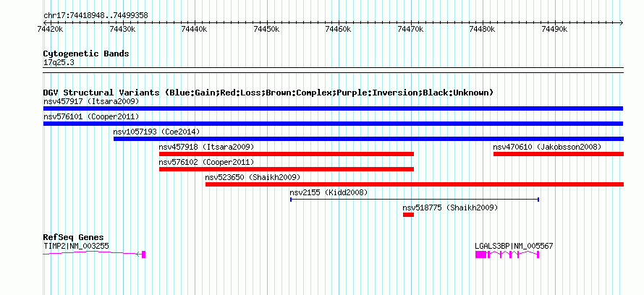The image size is (644, 295).
Task: Select the nsv2155 (Kidd2008) thin blue line
Action: tap(415, 200)
